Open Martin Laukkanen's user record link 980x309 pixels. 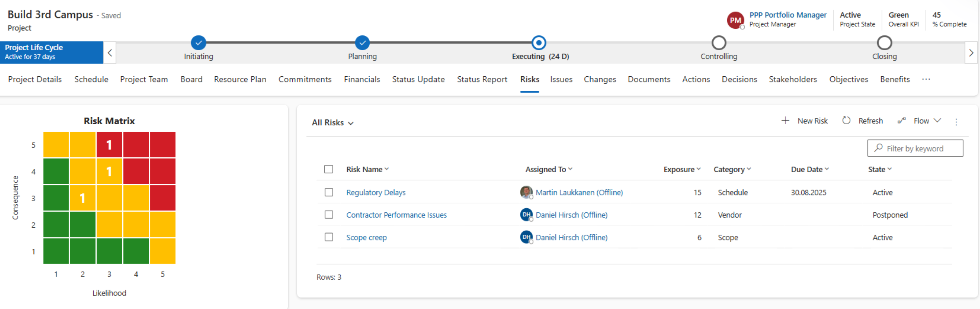[579, 192]
